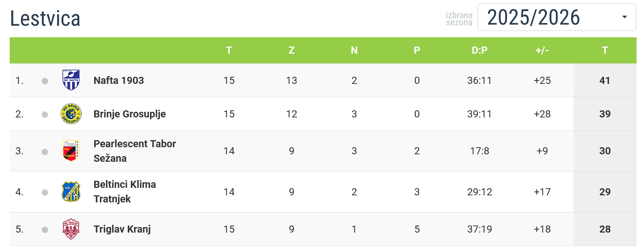Click the Beltinci club crest
644x246 pixels.
click(71, 192)
